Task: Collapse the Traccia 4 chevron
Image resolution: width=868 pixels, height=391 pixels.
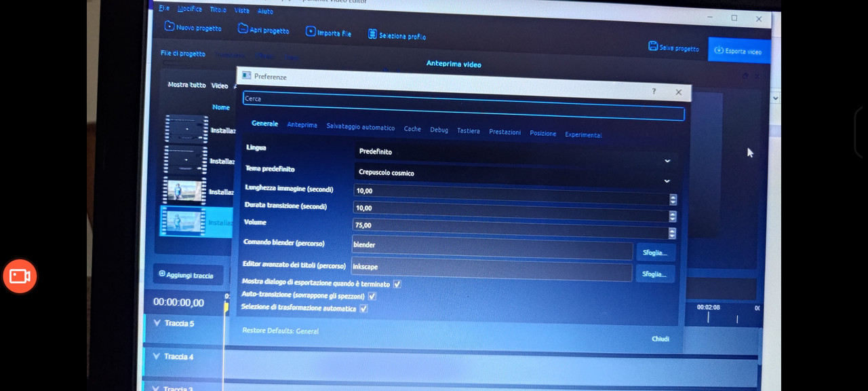Action: point(157,356)
